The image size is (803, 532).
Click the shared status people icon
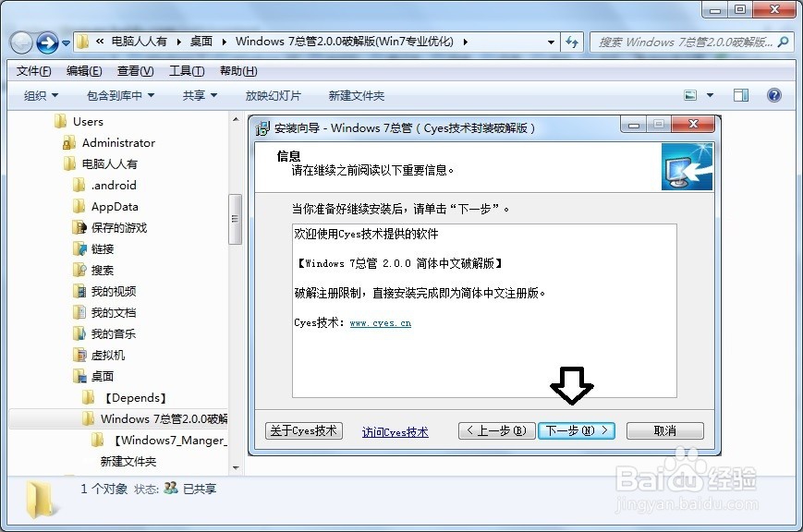171,488
